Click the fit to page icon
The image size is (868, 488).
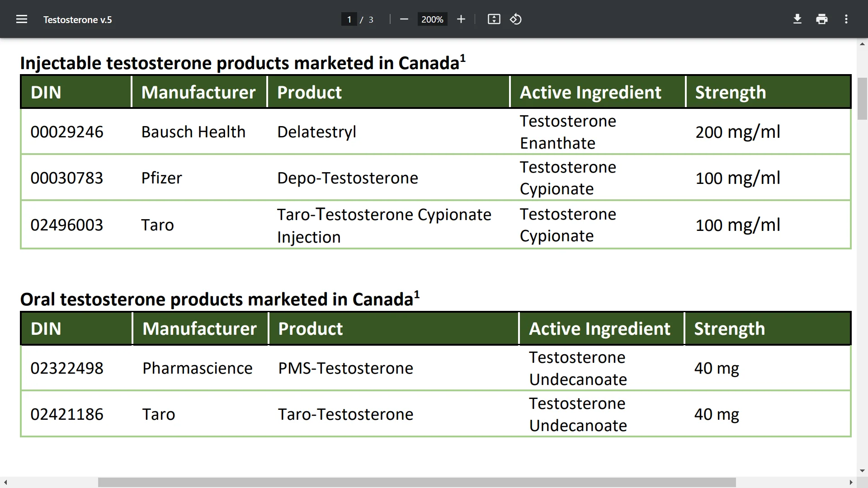(x=494, y=19)
